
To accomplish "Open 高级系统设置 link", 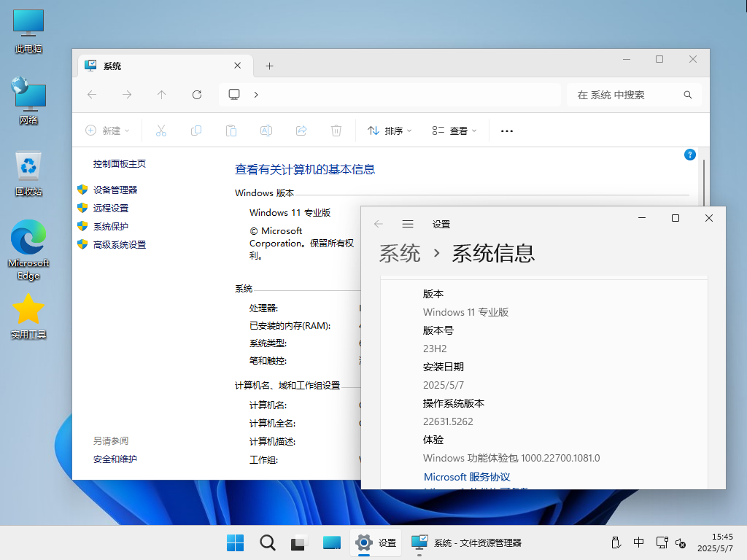I will [120, 245].
